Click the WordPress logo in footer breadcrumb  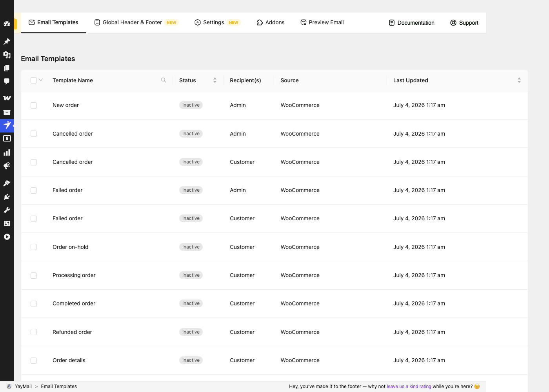pos(9,387)
